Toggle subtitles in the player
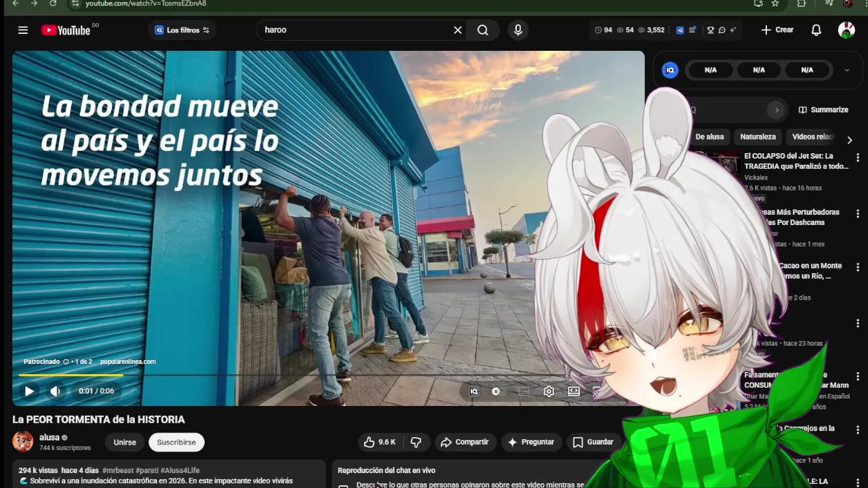 [524, 391]
